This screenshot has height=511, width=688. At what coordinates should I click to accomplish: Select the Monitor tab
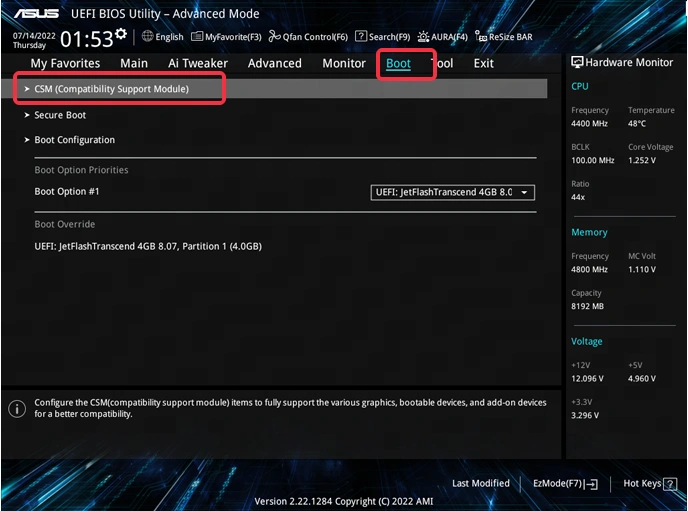point(344,64)
